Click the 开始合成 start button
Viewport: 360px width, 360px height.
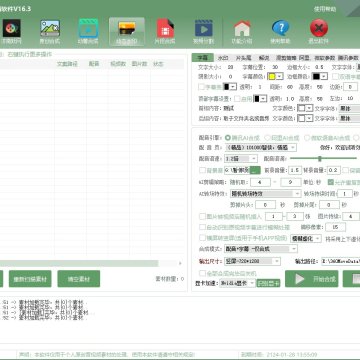[x=312, y=279]
